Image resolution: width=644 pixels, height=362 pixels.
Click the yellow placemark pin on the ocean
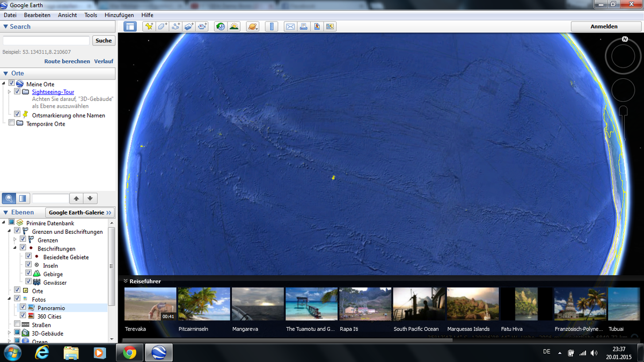(333, 177)
